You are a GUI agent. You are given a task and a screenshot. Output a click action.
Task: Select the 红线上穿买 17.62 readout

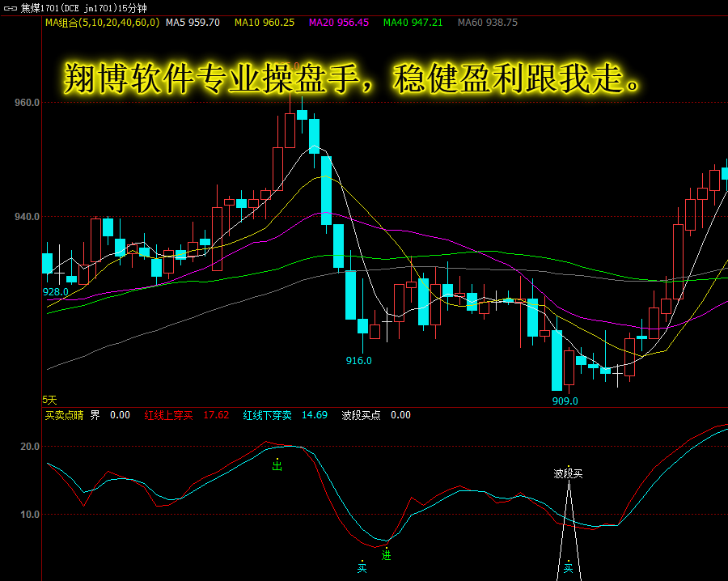[x=187, y=415]
